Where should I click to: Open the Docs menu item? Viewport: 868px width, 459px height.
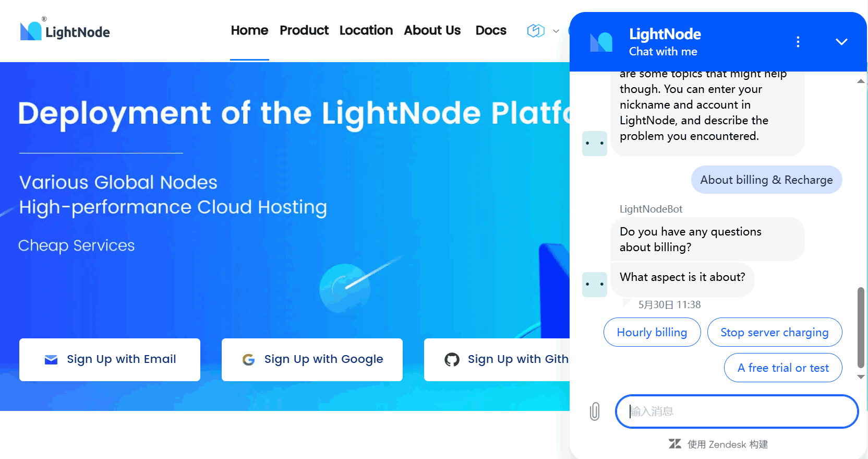click(491, 30)
